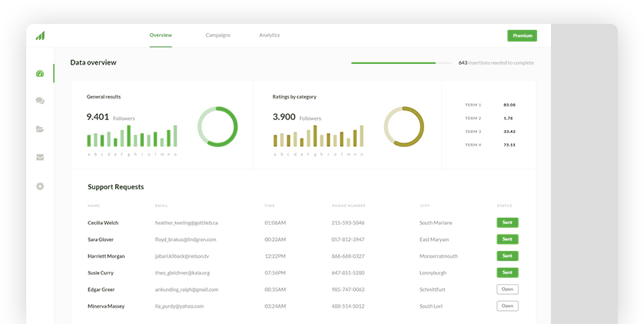Click the TERM 4 value 75.11
Image resolution: width=644 pixels, height=324 pixels.
tap(510, 145)
